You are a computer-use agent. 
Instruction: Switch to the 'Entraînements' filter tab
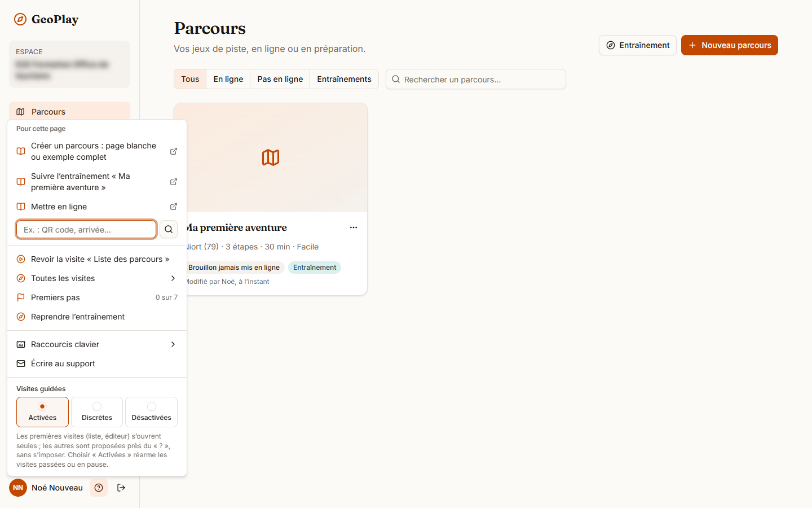click(x=344, y=79)
